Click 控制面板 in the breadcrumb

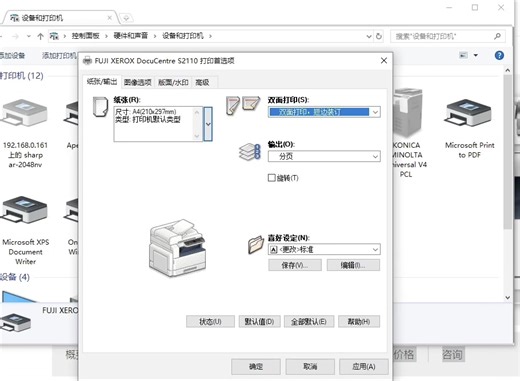[x=85, y=36]
